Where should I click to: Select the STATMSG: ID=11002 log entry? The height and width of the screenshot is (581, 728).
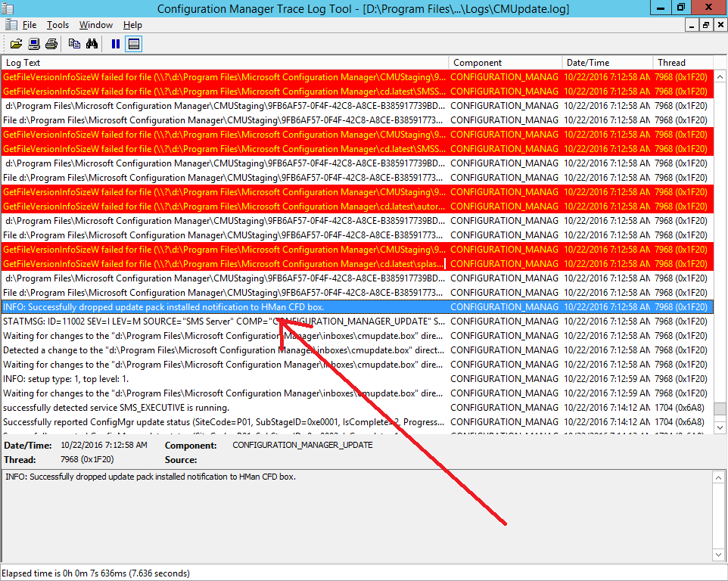point(357,322)
